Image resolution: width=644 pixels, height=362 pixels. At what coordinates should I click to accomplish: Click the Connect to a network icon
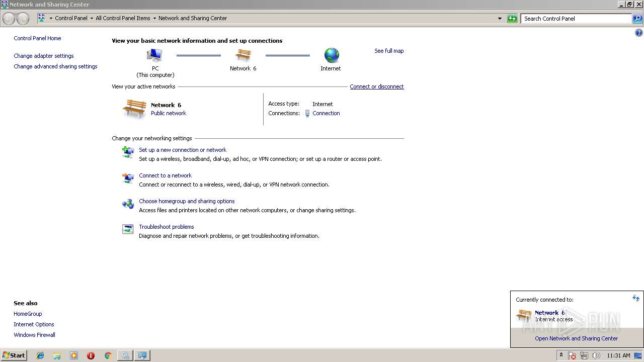click(x=128, y=178)
